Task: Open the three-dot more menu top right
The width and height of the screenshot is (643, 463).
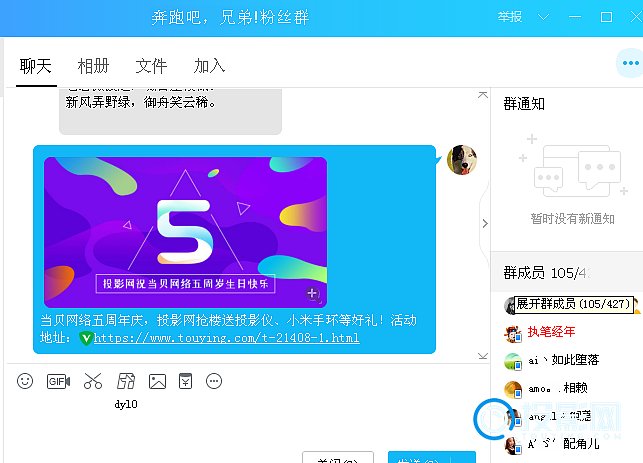Action: (630, 63)
